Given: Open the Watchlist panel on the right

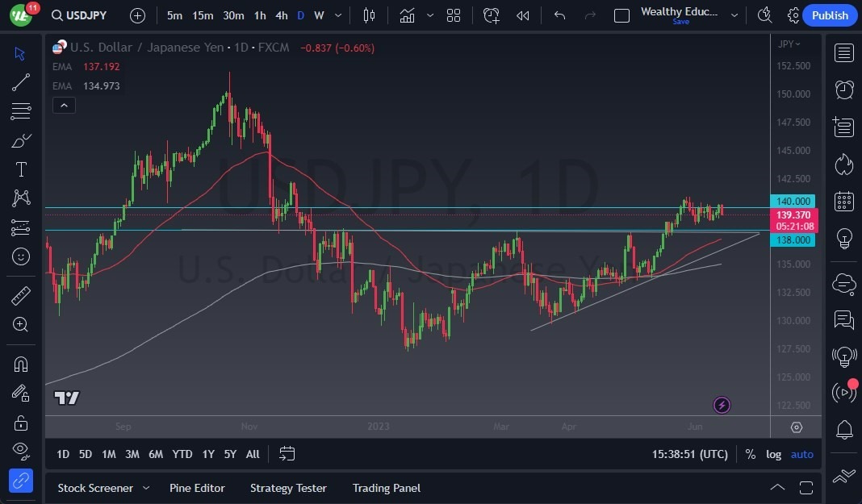Looking at the screenshot, I should tap(843, 52).
